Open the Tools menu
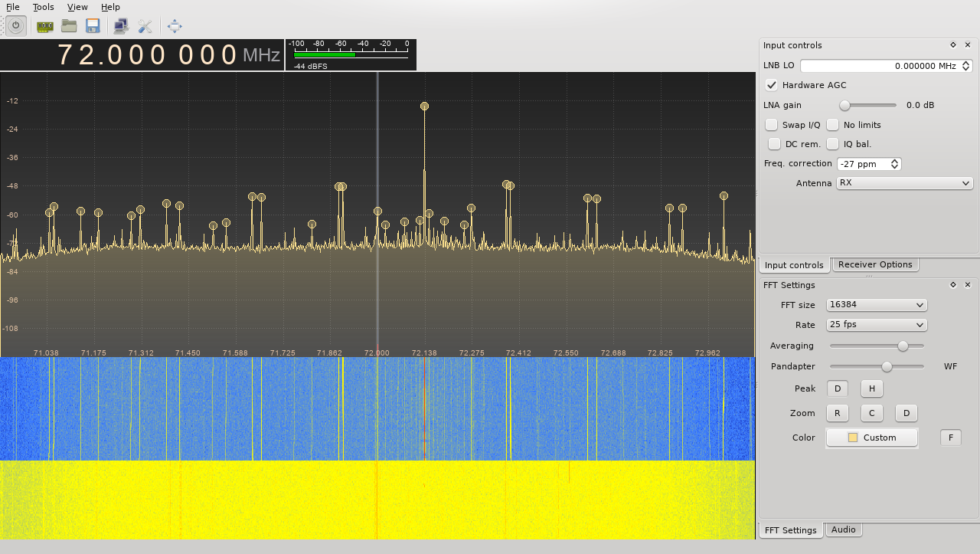Image resolution: width=980 pixels, height=554 pixels. pos(43,7)
